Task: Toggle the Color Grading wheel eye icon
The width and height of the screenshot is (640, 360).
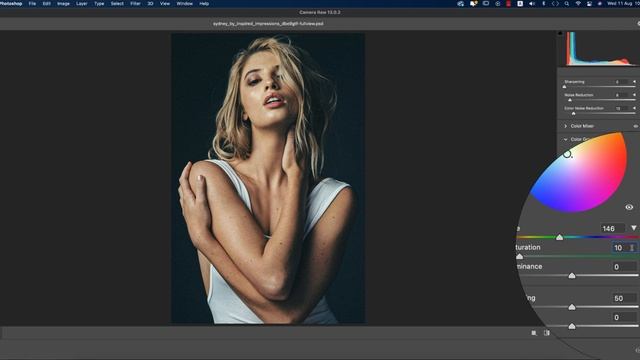Action: (629, 207)
